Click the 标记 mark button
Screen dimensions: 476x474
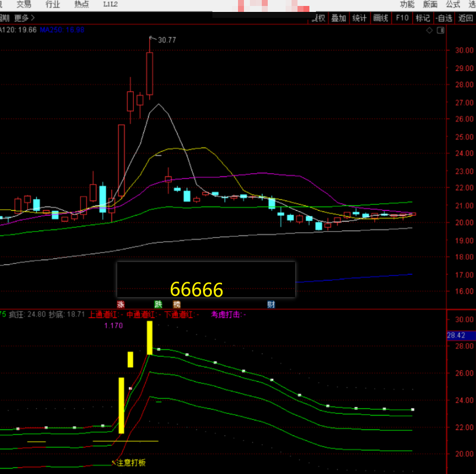(x=422, y=18)
